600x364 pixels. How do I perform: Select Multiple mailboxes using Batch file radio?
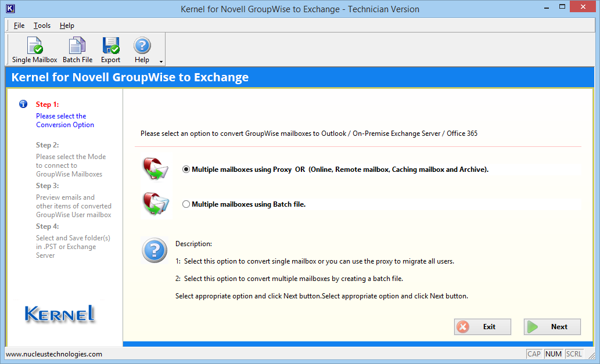(186, 204)
